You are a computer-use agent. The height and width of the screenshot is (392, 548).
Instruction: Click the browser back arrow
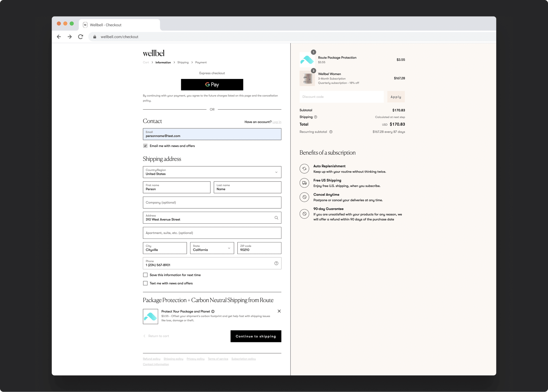[59, 37]
